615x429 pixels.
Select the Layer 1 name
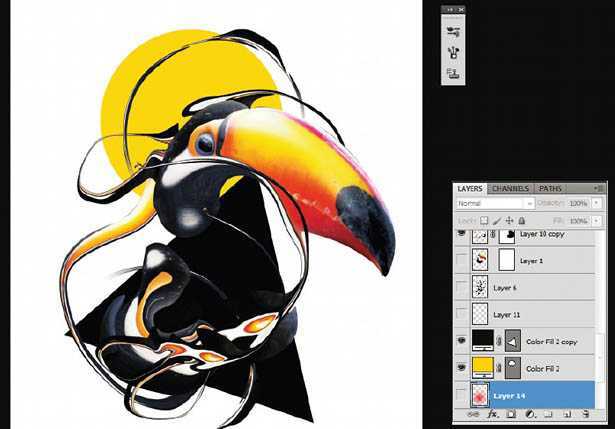(531, 260)
